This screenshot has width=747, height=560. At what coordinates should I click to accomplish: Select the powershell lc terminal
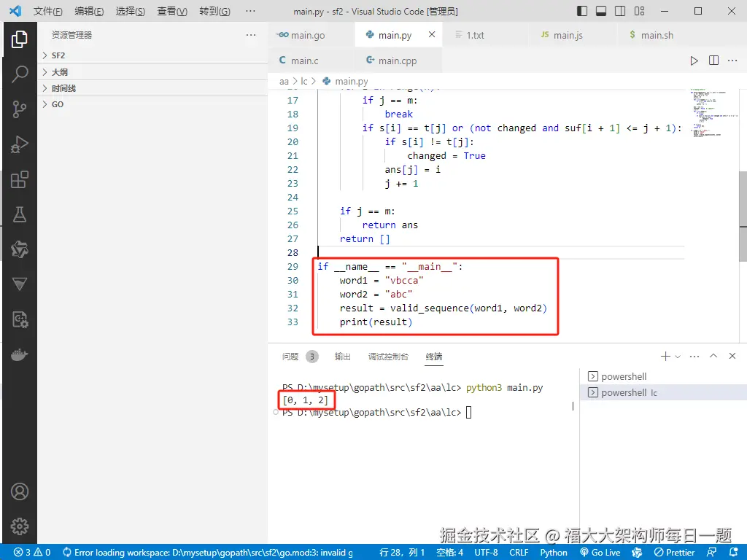tap(662, 392)
